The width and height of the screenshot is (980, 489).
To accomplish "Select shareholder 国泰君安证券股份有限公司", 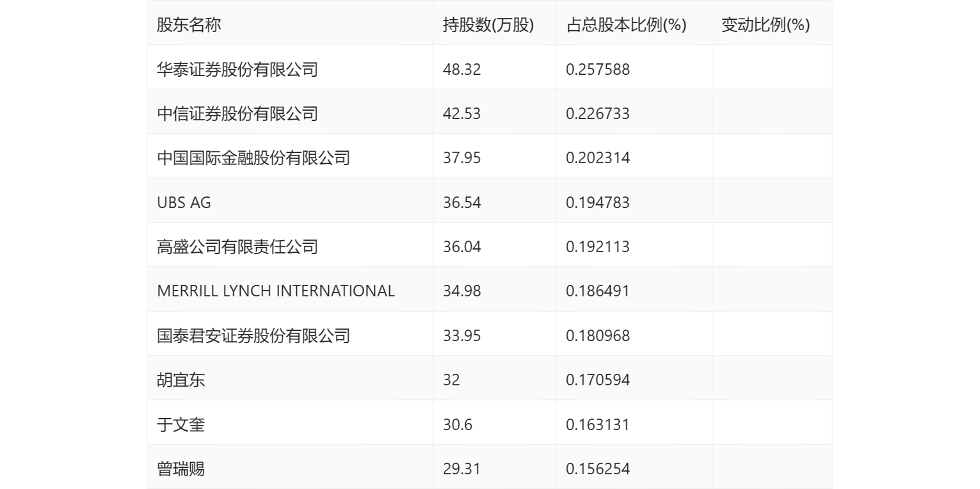I will (x=253, y=336).
